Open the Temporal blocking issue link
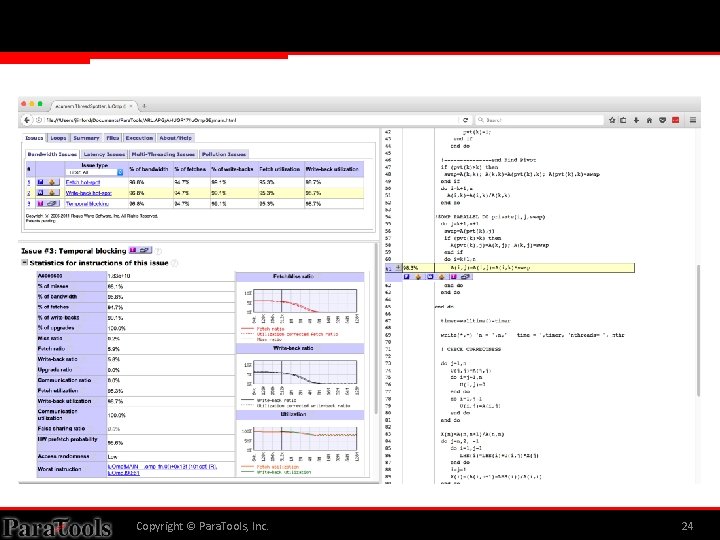The width and height of the screenshot is (720, 540). tap(87, 203)
